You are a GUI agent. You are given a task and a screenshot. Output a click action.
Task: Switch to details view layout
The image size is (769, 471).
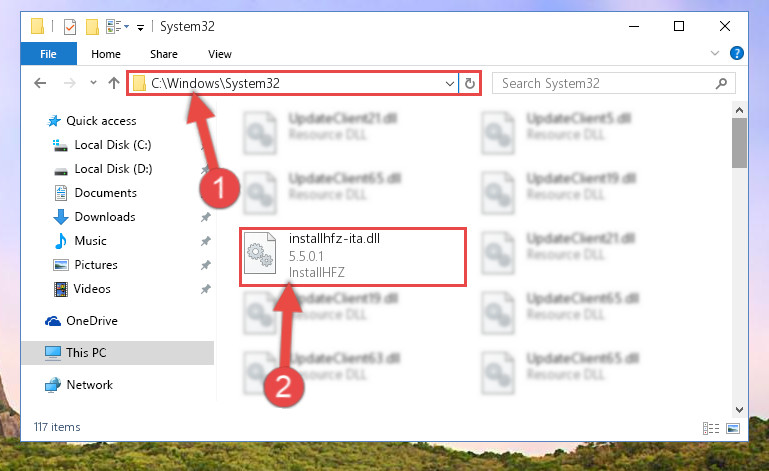pos(711,428)
